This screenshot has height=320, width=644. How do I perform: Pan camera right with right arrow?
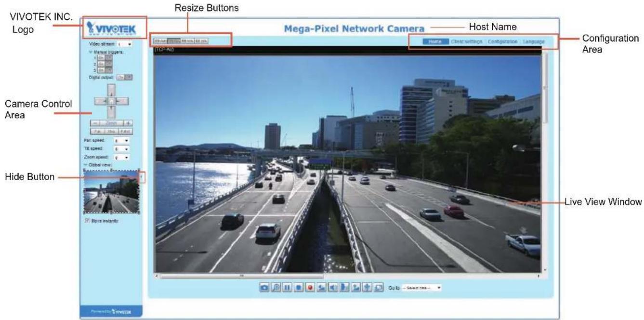click(122, 101)
